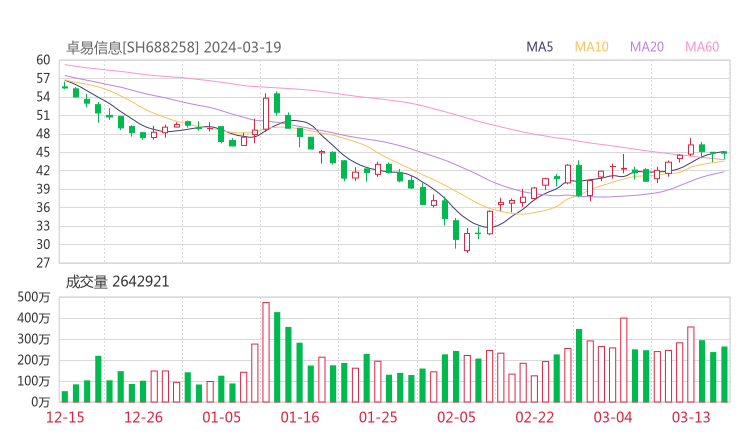The height and width of the screenshot is (440, 740).
Task: Click the 03-13 date label
Action: tap(691, 417)
